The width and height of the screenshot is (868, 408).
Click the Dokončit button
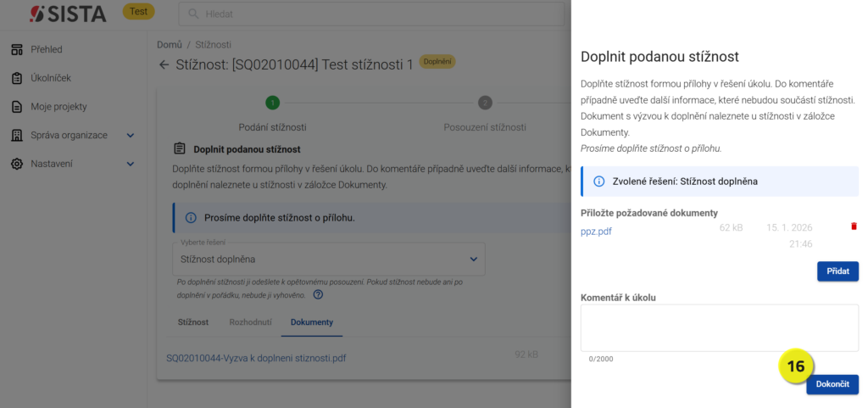click(x=832, y=384)
